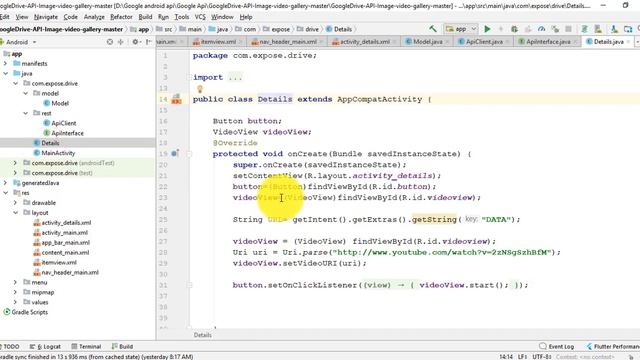Expand the mipmap folder
Viewport: 640px width, 360px height.
(16, 292)
